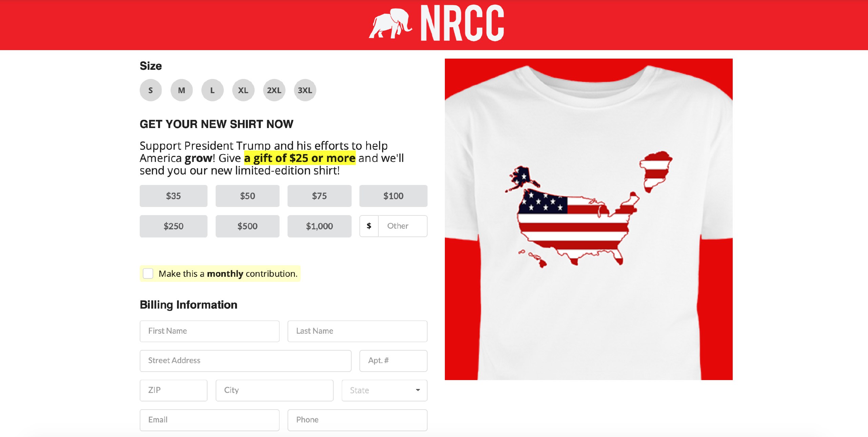The image size is (868, 437).
Task: Focus the Street Address field
Action: (x=245, y=360)
